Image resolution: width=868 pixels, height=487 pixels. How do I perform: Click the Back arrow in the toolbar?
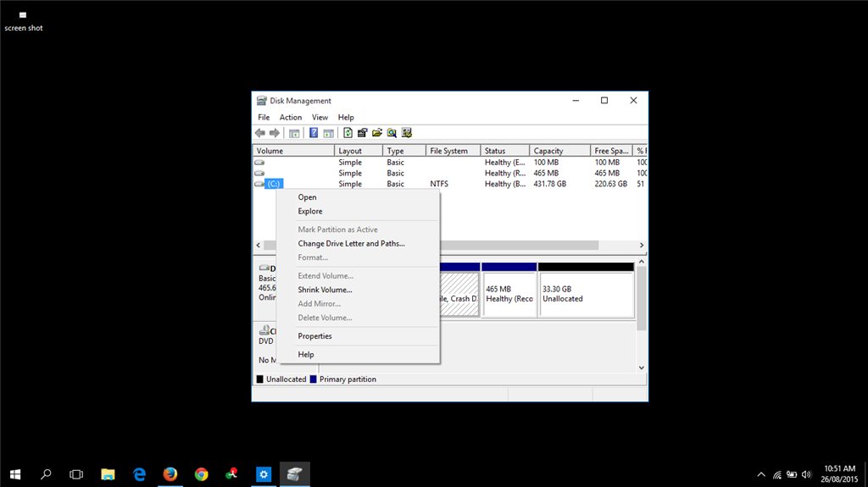[259, 133]
